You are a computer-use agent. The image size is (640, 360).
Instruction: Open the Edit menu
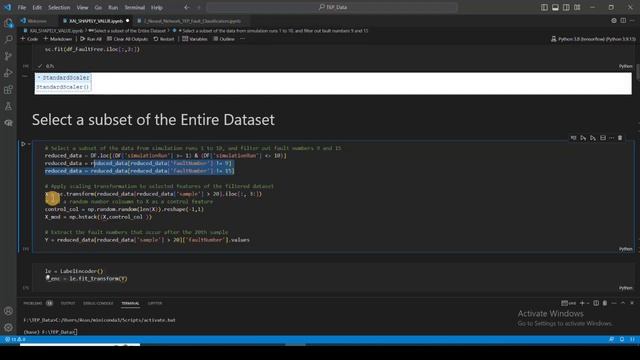pyautogui.click(x=37, y=7)
